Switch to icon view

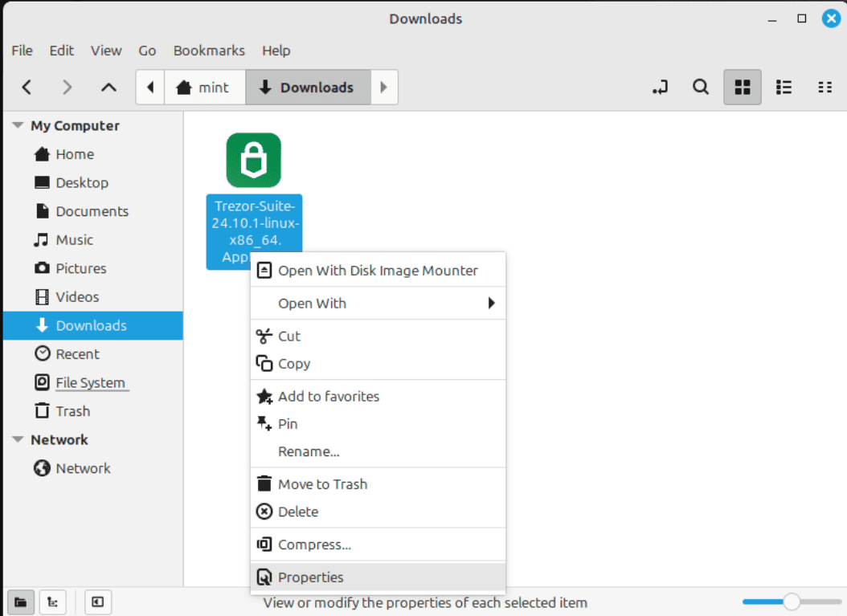click(743, 87)
